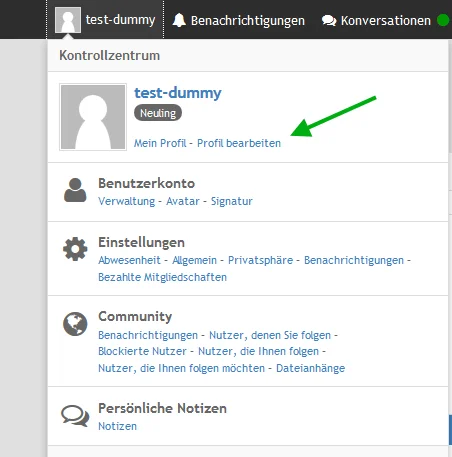Open Verwaltung under Benutzerkonto
This screenshot has width=452, height=457.
coord(127,201)
